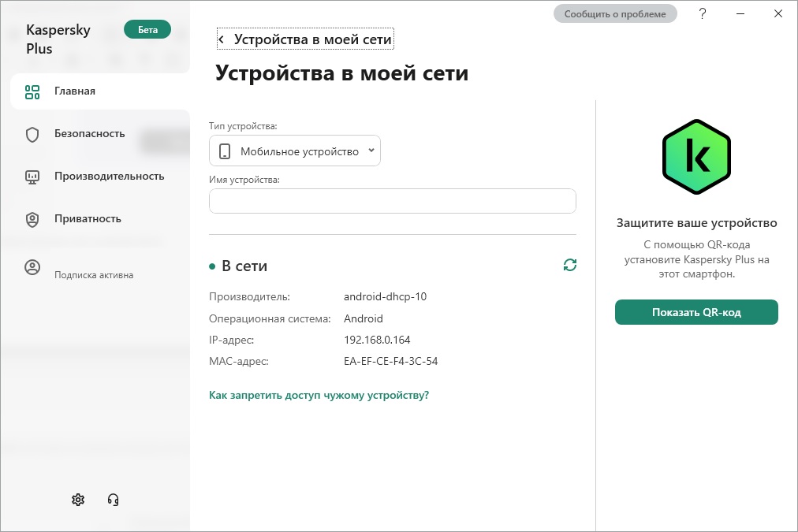Click the Главная dashboard icon
This screenshot has width=798, height=532.
(x=32, y=91)
